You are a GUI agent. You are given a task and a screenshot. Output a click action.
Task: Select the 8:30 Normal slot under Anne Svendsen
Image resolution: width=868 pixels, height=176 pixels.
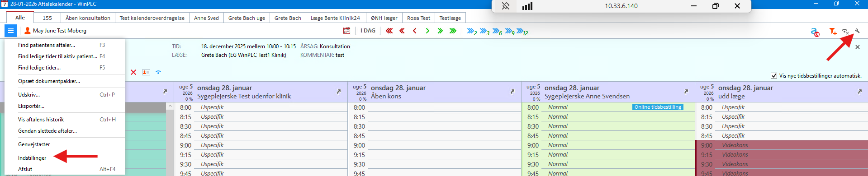pyautogui.click(x=608, y=126)
